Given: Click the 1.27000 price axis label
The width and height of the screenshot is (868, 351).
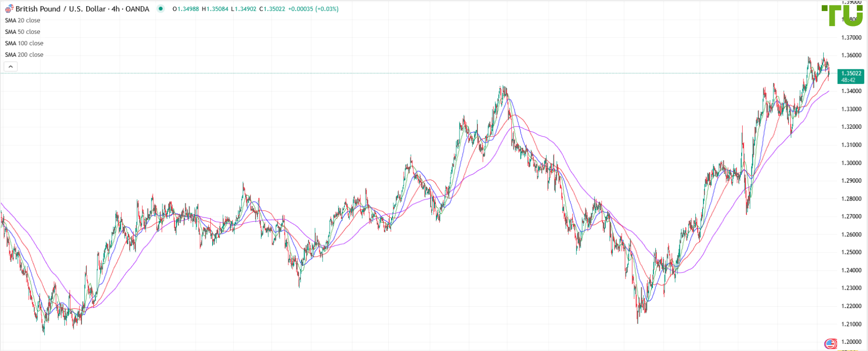Looking at the screenshot, I should coord(851,216).
